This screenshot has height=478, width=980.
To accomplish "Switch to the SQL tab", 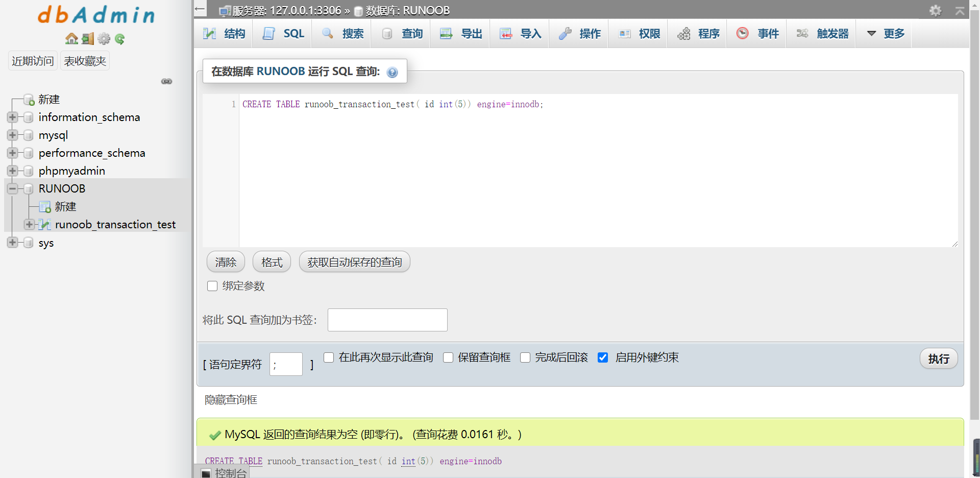I will (x=283, y=34).
